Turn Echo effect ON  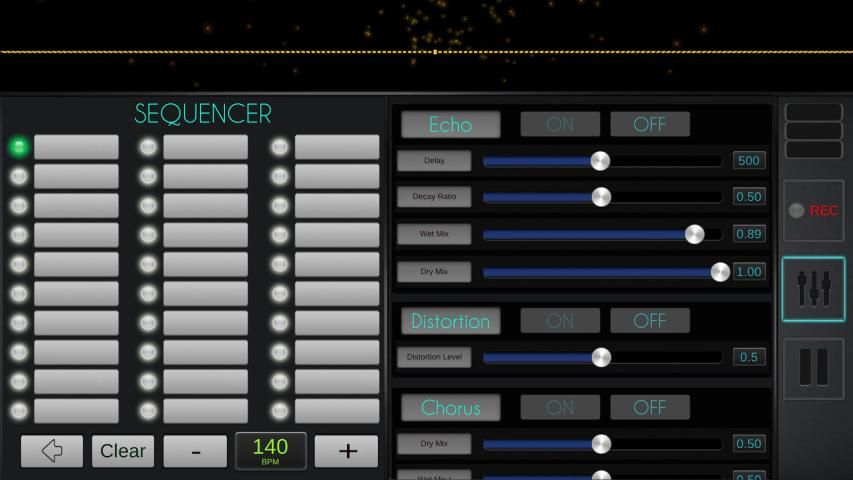click(560, 124)
